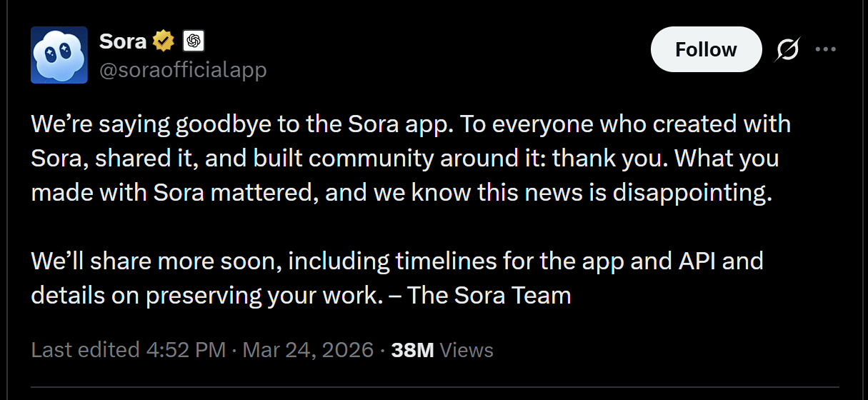Screen dimensions: 868x400
Task: Click the Sora display name
Action: coord(122,41)
